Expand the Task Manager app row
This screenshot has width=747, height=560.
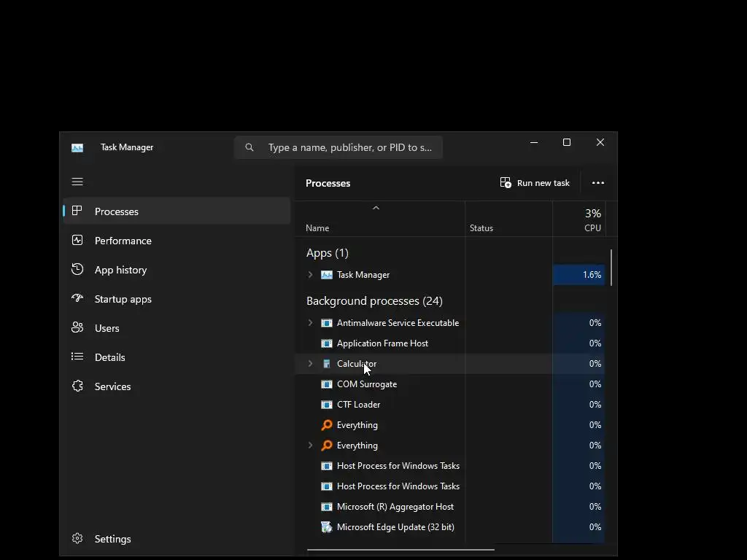pos(310,275)
